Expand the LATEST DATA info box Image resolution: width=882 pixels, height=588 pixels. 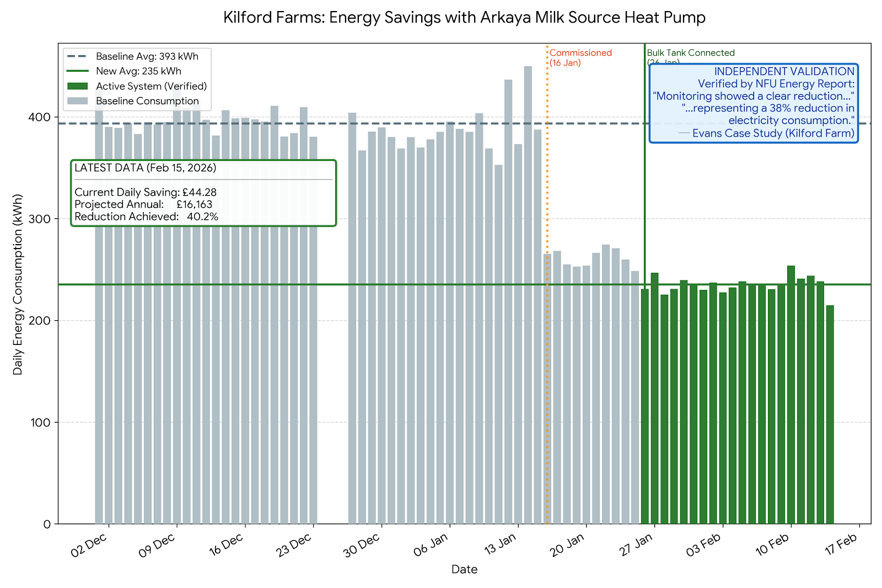click(204, 193)
